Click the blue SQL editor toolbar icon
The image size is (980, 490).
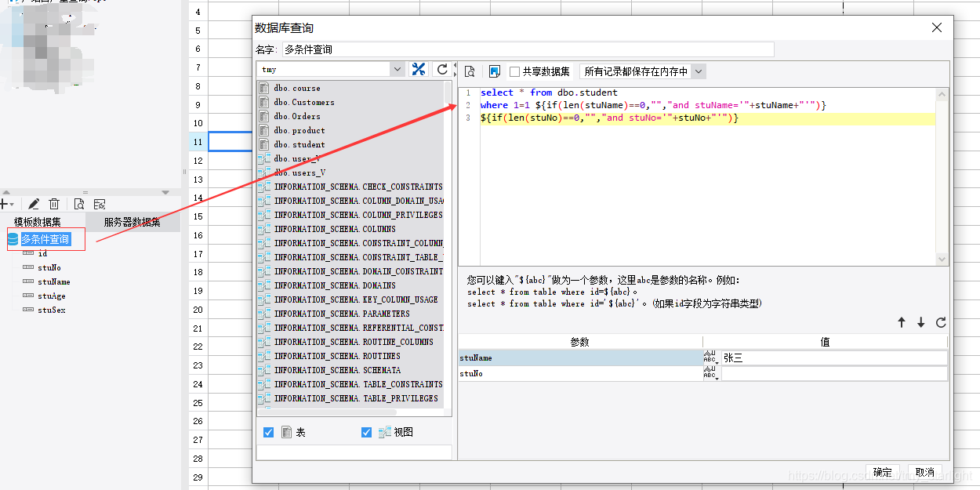point(494,71)
